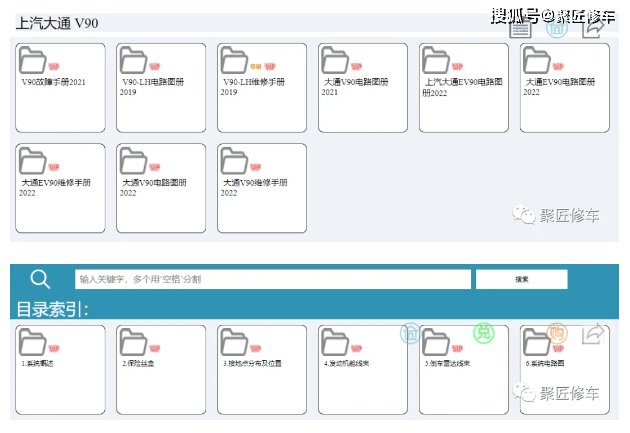
Task: Click the 搜索 button
Action: pos(522,279)
